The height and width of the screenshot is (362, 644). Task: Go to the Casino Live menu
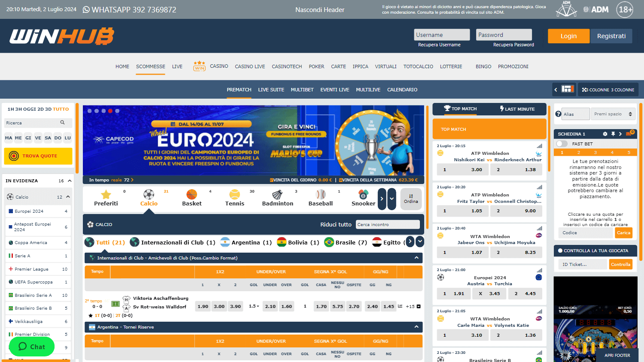(x=250, y=66)
